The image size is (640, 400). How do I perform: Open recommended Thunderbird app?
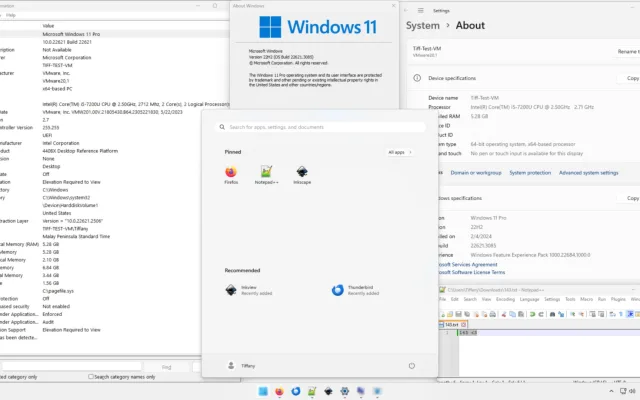355,290
